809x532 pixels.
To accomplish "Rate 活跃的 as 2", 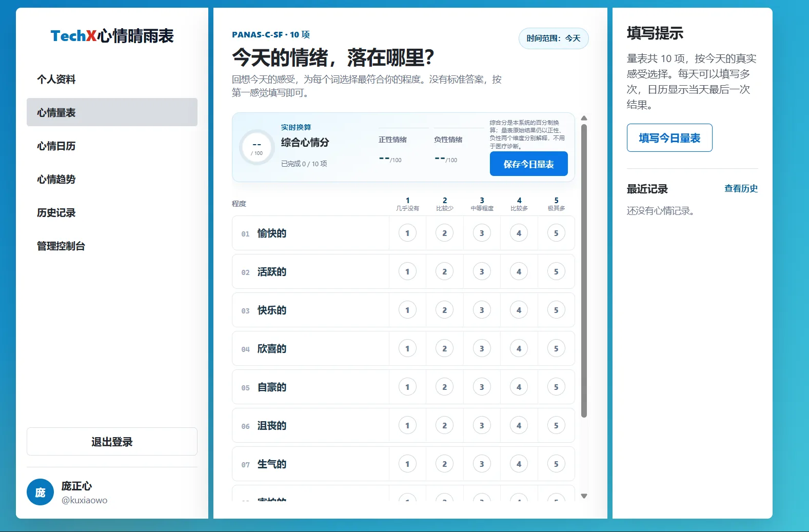I will tap(445, 271).
